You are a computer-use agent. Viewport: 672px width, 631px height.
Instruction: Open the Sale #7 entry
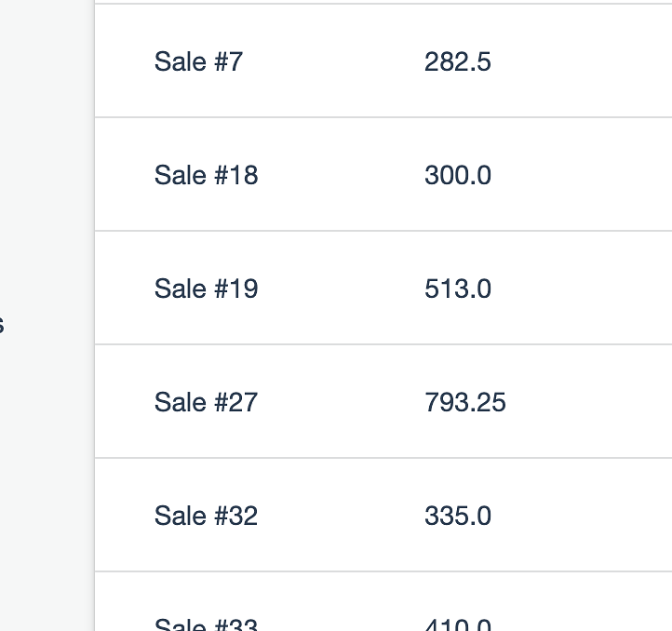(x=198, y=61)
